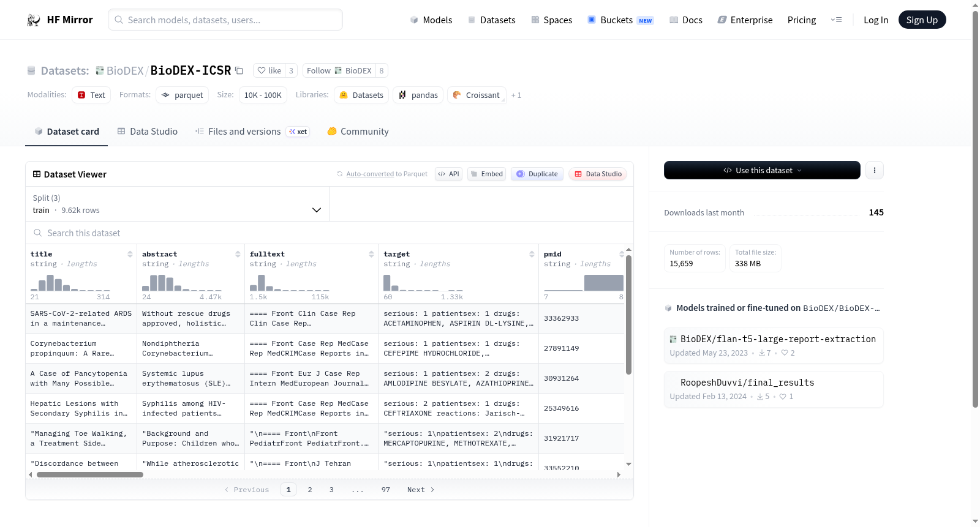
Task: Switch to the Data Studio tab
Action: click(x=148, y=132)
